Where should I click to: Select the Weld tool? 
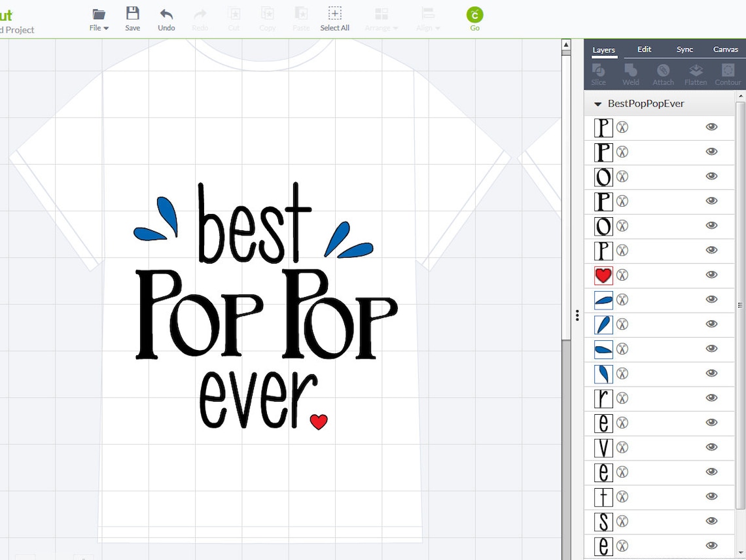pyautogui.click(x=630, y=72)
